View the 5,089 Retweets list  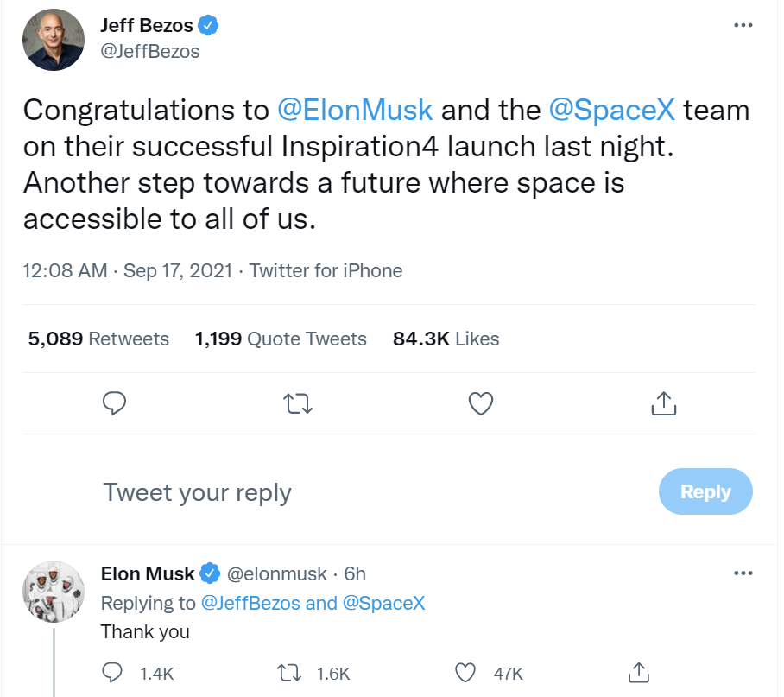(98, 339)
